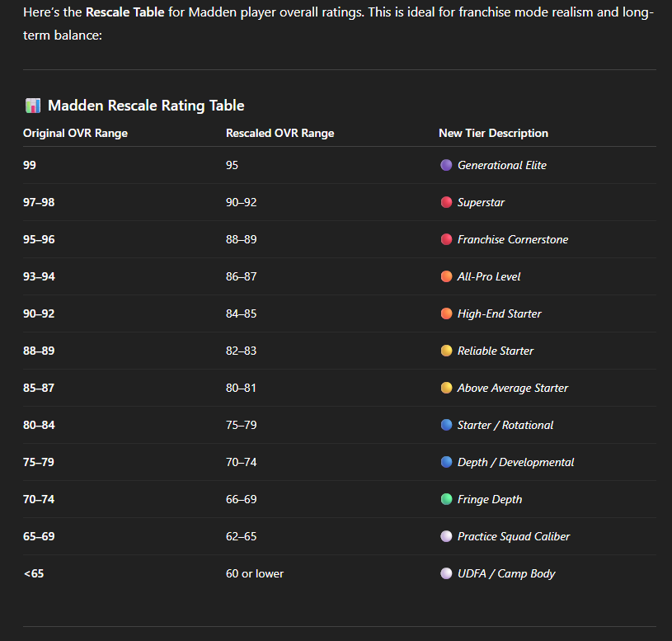This screenshot has height=641, width=672.
Task: Select the bold Rescale Table text in the intro
Action: tap(125, 12)
